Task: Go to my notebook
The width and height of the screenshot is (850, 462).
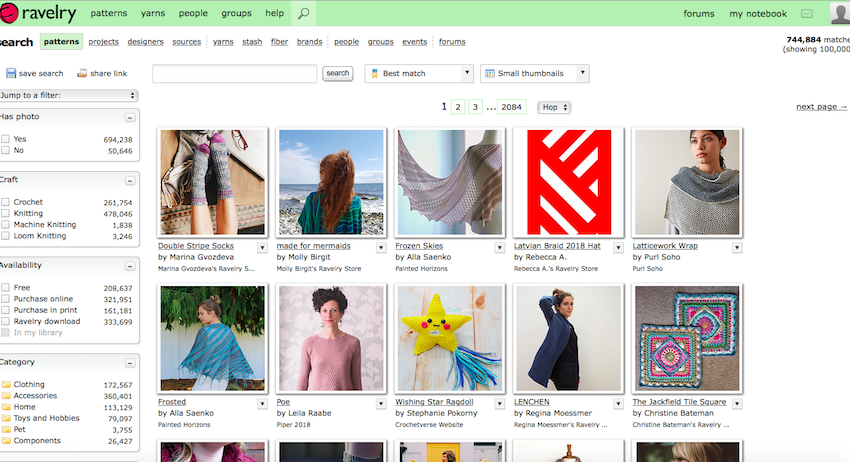Action: (758, 14)
